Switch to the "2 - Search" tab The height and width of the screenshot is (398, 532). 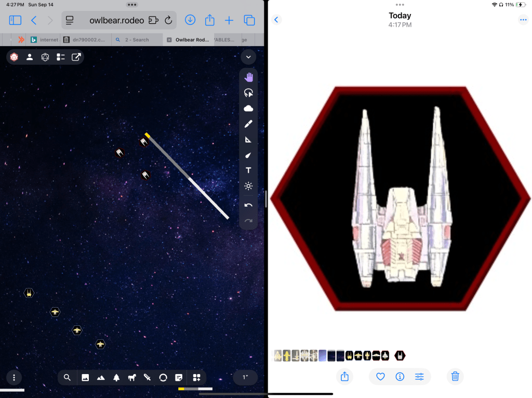[136, 40]
